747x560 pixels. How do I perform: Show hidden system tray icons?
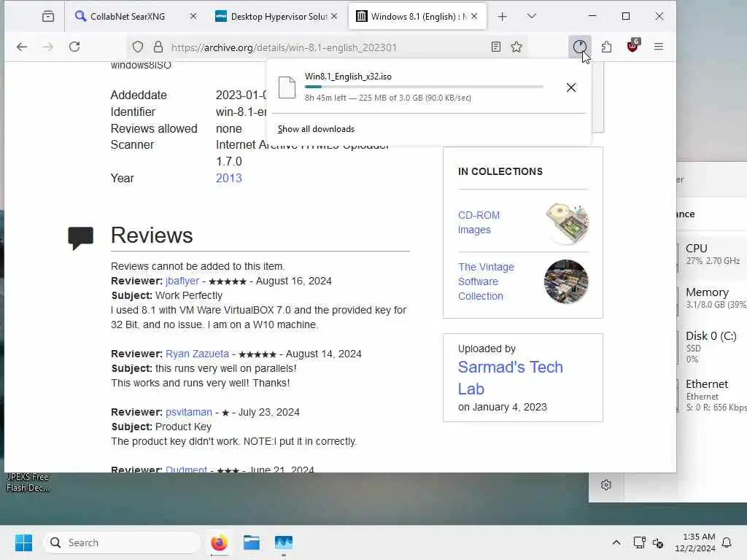pos(616,542)
